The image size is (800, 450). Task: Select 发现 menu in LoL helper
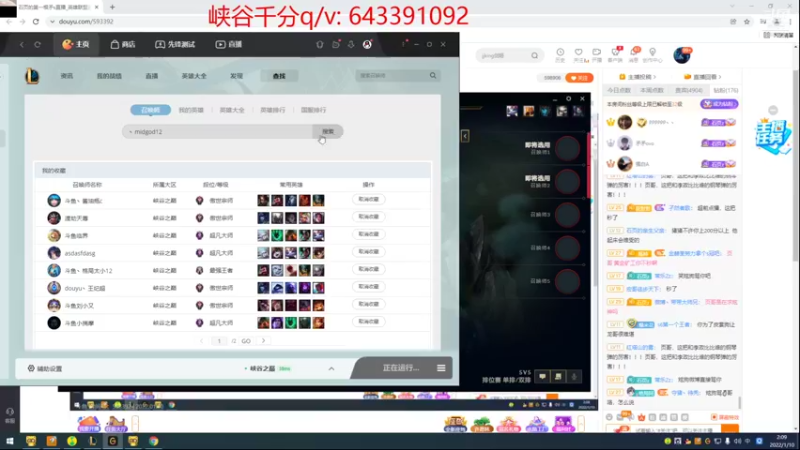[x=236, y=76]
